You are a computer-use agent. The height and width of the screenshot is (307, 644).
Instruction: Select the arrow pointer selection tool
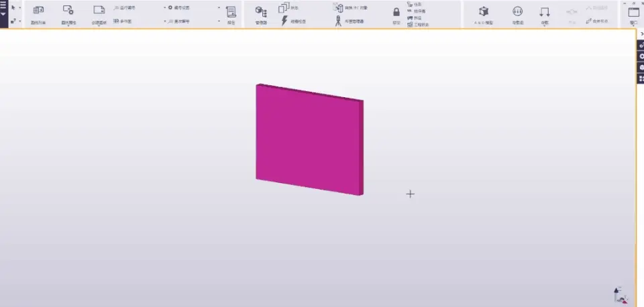(13, 7)
